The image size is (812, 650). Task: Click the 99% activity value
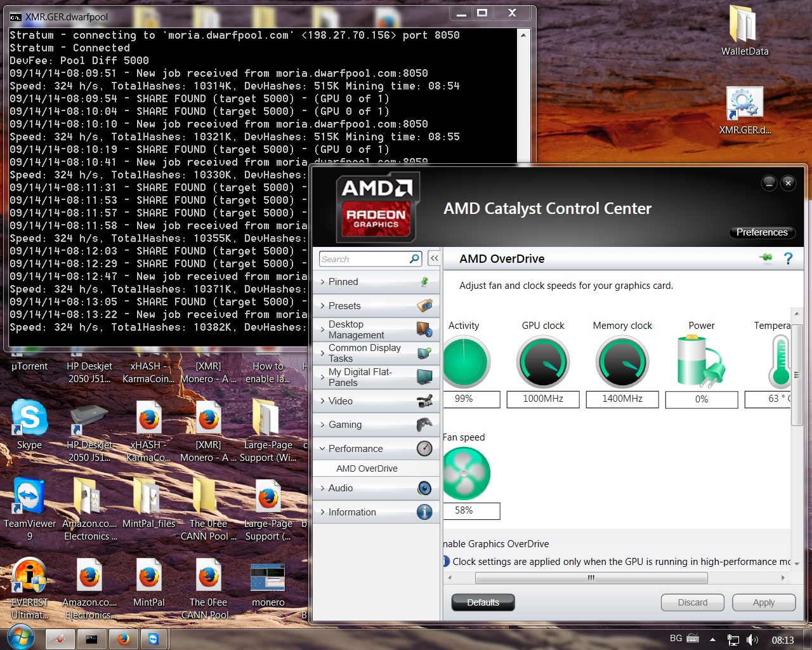(x=471, y=399)
